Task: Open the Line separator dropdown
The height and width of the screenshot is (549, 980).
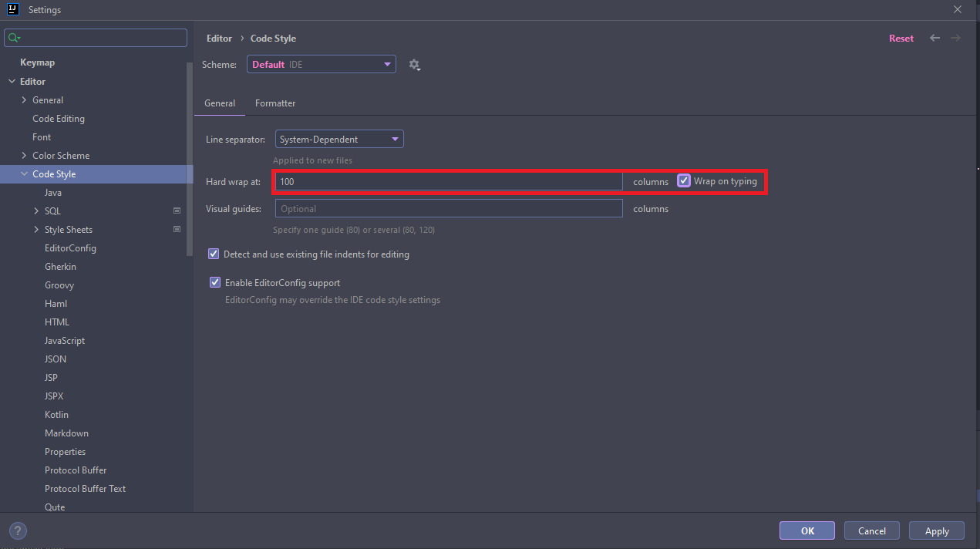Action: click(x=339, y=140)
